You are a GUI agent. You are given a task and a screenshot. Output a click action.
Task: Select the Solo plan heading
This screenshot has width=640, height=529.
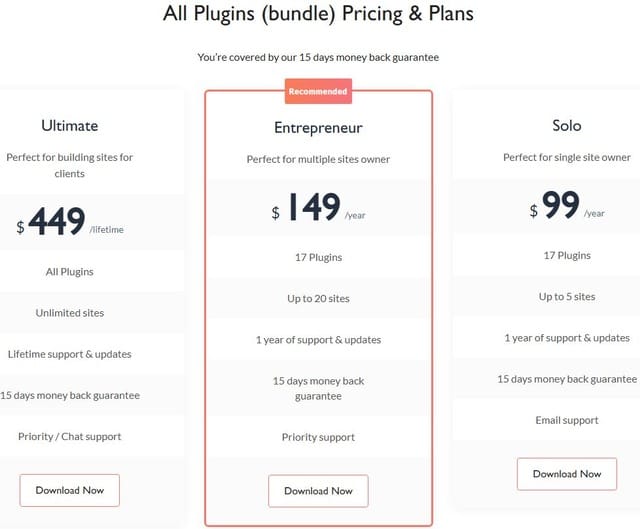point(567,126)
